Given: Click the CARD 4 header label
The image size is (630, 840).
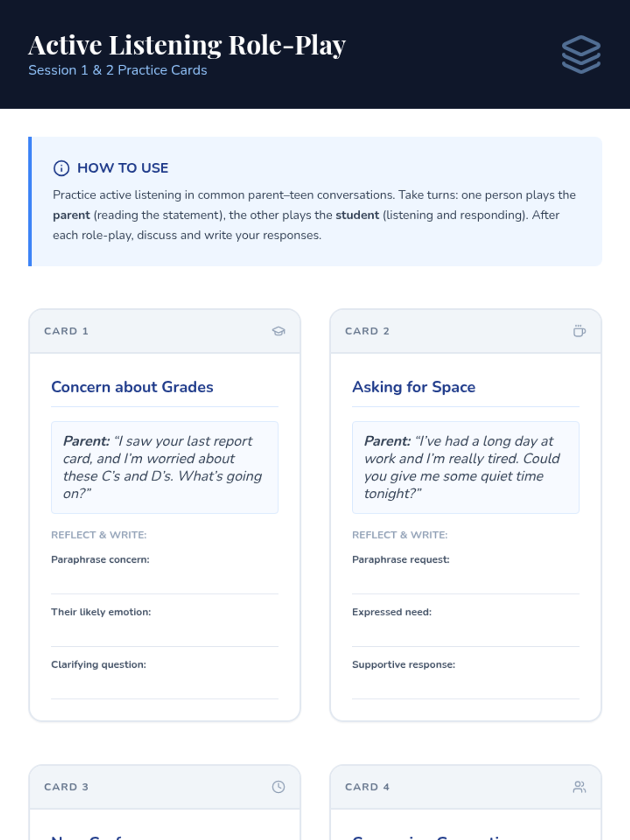Looking at the screenshot, I should 367,787.
